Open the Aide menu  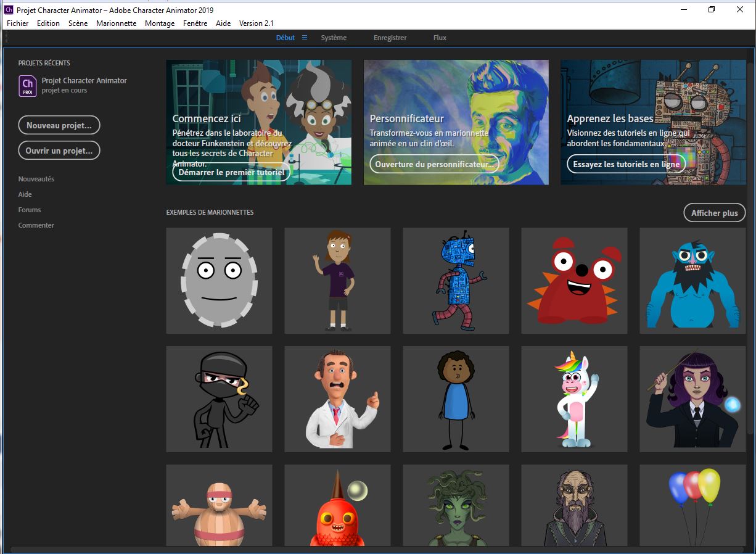(223, 23)
